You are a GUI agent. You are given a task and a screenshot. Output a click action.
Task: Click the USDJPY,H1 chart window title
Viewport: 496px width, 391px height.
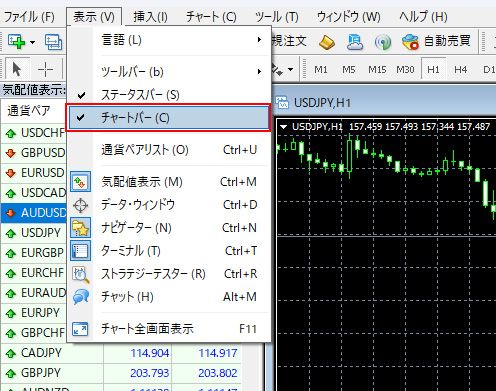click(322, 103)
